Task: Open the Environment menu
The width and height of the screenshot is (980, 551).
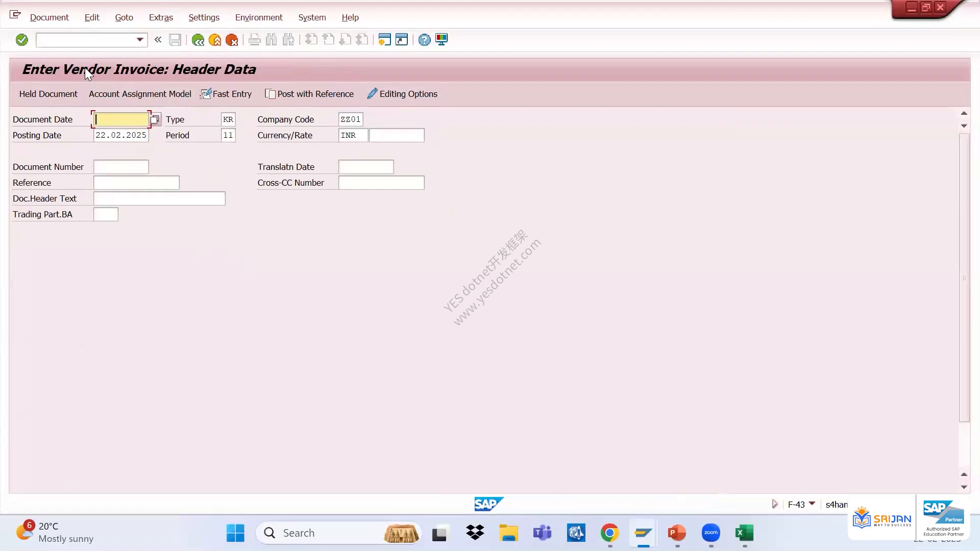Action: 259,17
